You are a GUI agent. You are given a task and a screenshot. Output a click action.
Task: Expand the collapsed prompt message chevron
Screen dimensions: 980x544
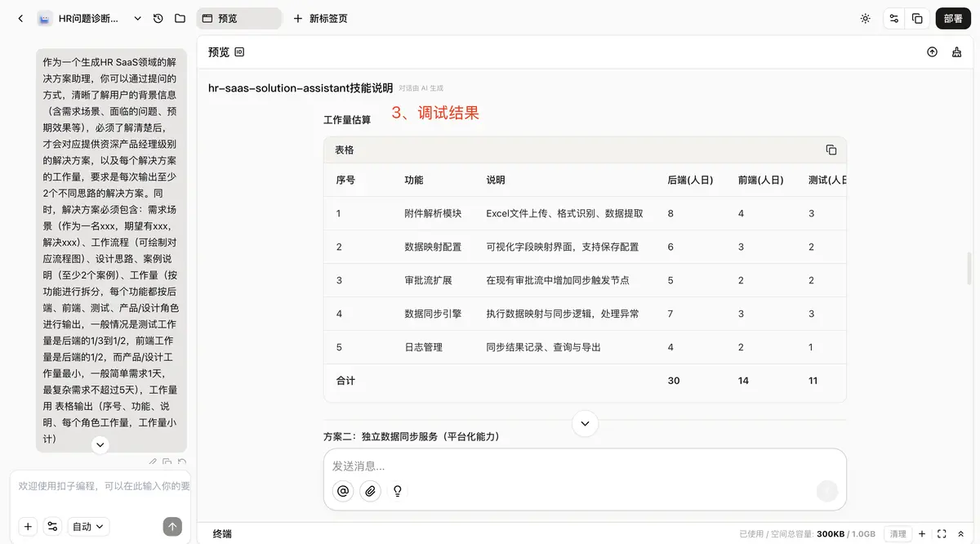(x=100, y=444)
